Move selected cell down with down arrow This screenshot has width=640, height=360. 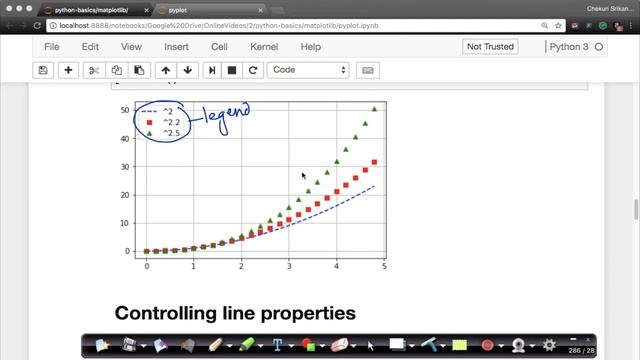[x=188, y=70]
